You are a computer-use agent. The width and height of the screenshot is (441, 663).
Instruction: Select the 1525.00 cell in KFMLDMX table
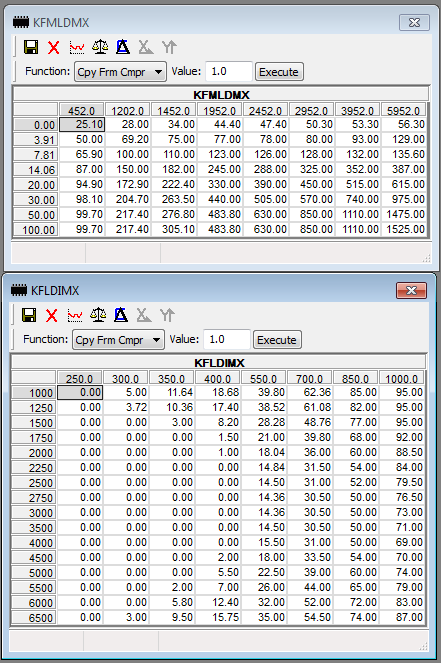pos(405,229)
